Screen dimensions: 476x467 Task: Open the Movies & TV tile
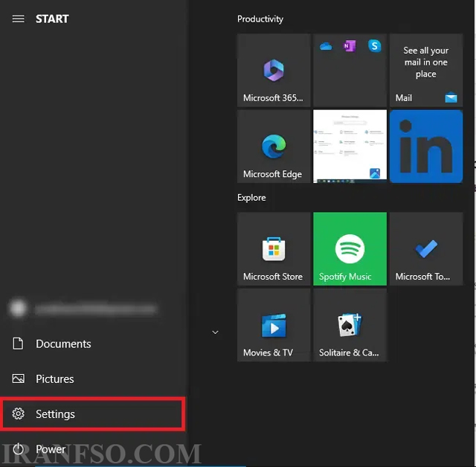pos(274,325)
